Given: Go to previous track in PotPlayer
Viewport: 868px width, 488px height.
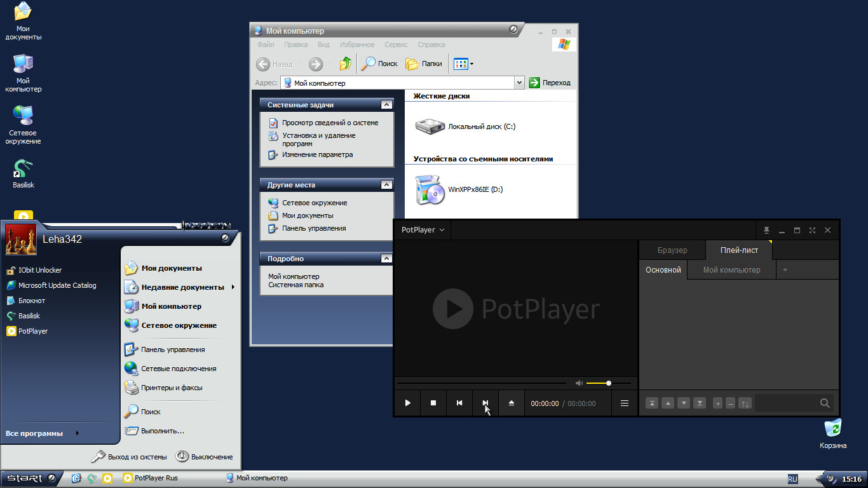Looking at the screenshot, I should tap(459, 403).
